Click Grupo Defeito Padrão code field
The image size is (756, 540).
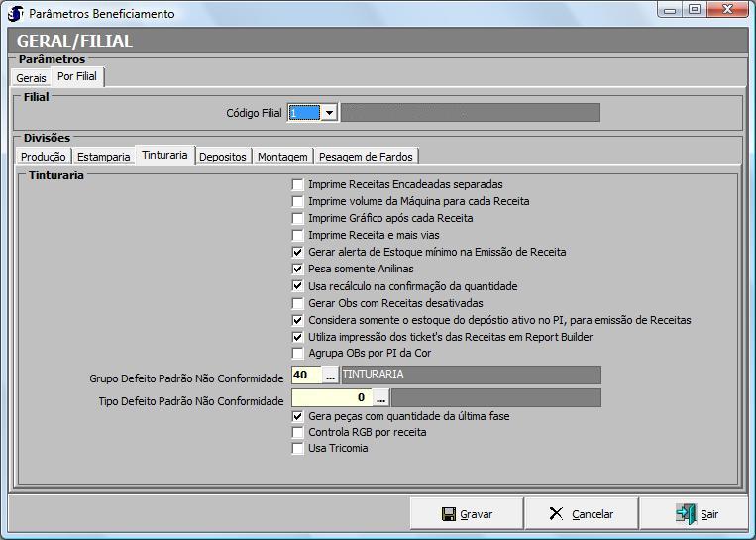[x=305, y=375]
